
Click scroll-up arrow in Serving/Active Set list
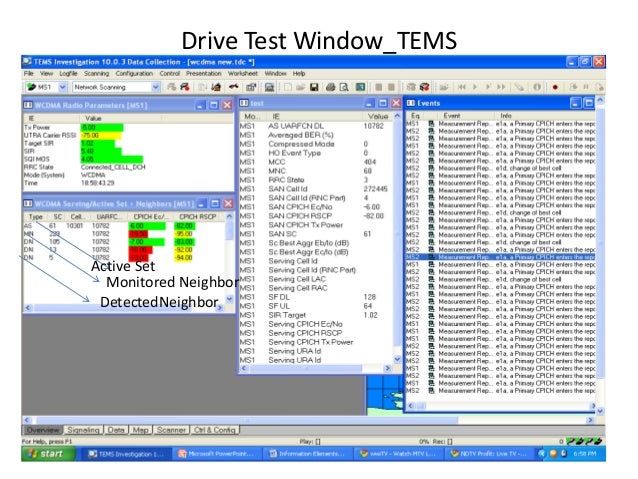pos(229,217)
